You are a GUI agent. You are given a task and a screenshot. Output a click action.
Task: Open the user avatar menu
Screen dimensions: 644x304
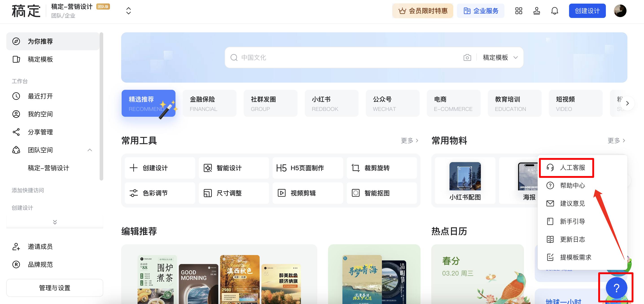pos(620,11)
